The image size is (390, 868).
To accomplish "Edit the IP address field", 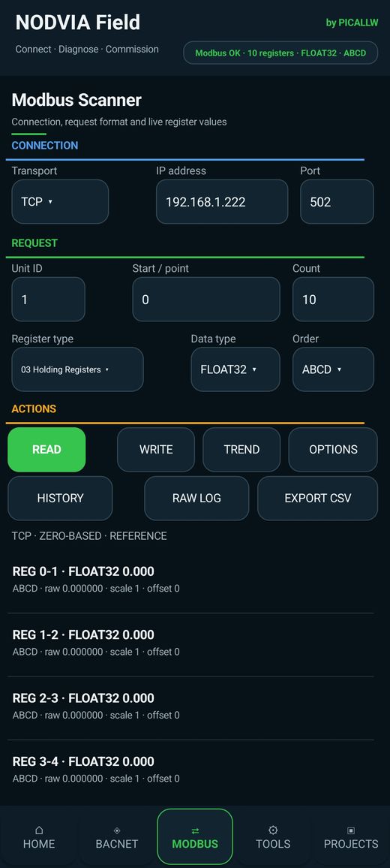I will point(222,201).
